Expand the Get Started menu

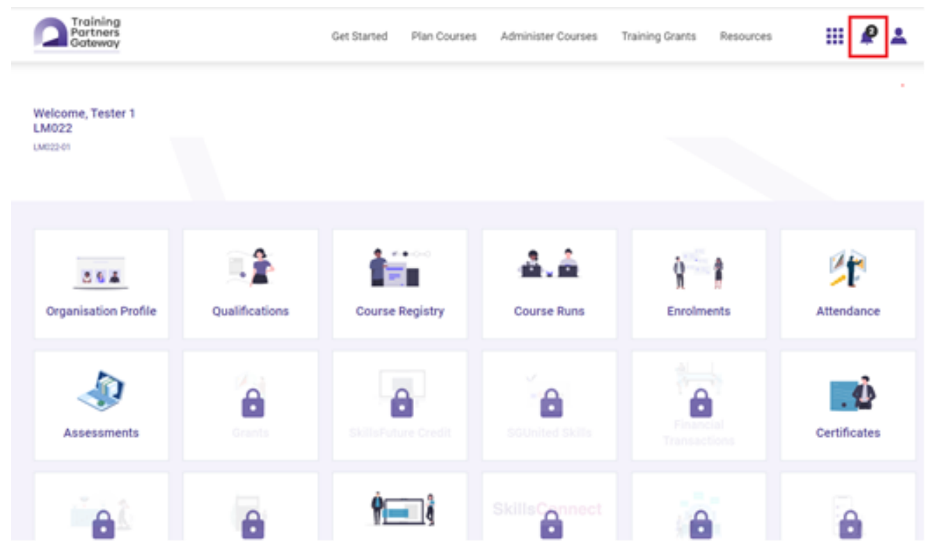click(359, 36)
